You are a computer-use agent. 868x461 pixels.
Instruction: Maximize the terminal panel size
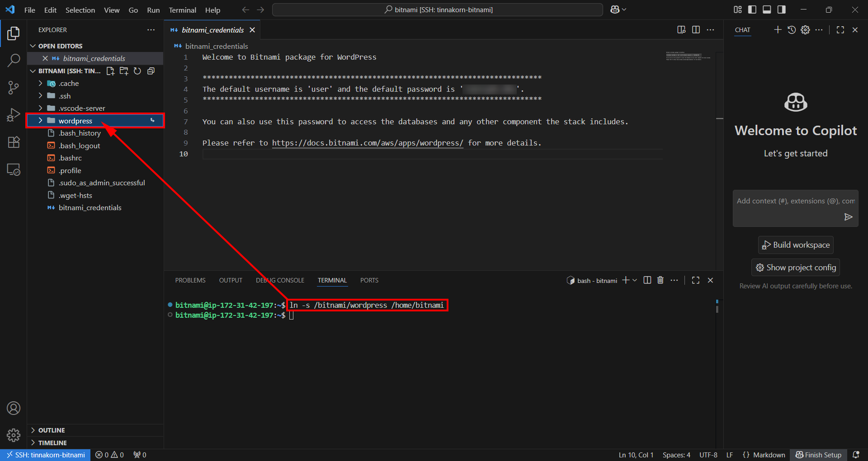pos(696,280)
